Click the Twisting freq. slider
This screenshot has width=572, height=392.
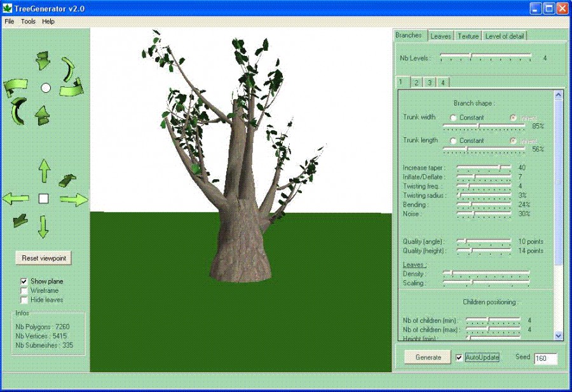484,186
